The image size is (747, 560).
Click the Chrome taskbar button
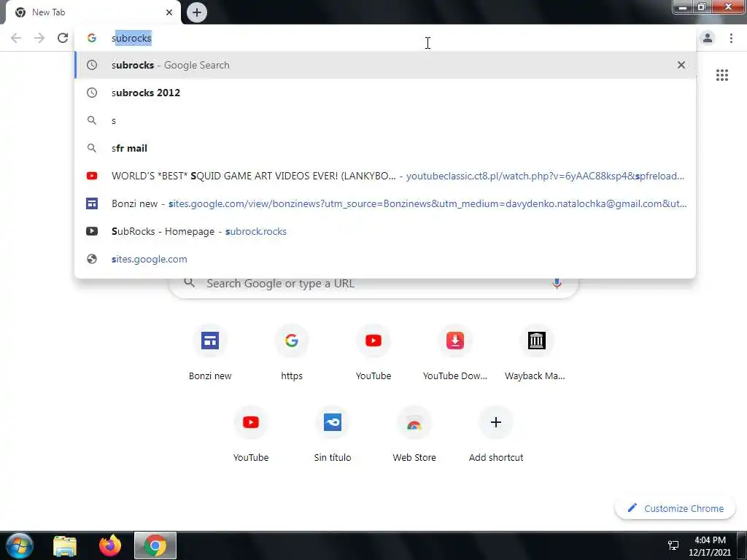[x=155, y=545]
